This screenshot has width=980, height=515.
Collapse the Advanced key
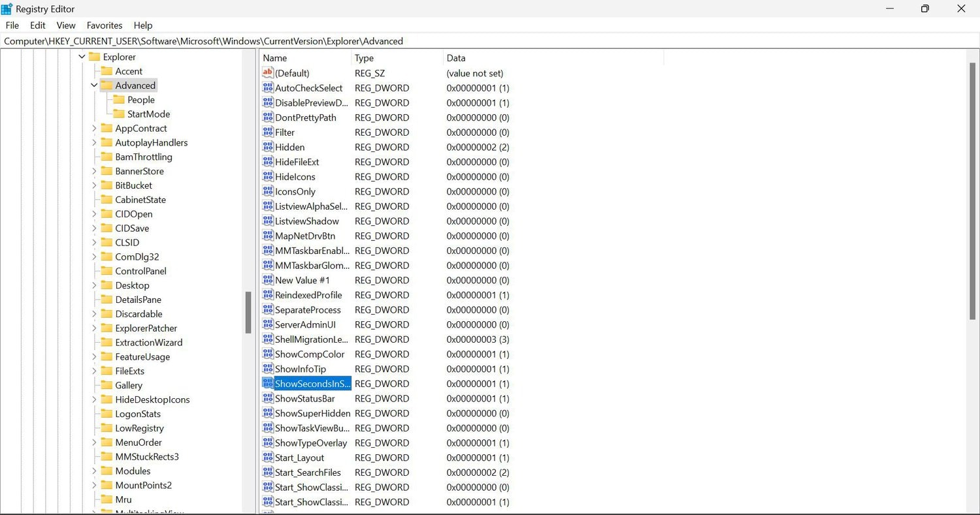[94, 85]
